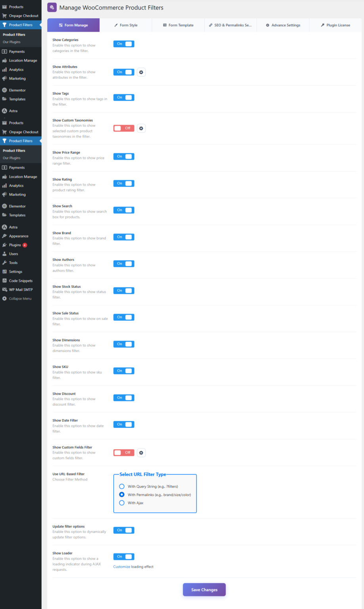Open the Show Attributes gear settings
Screen dimensions: 364x609
click(x=141, y=72)
